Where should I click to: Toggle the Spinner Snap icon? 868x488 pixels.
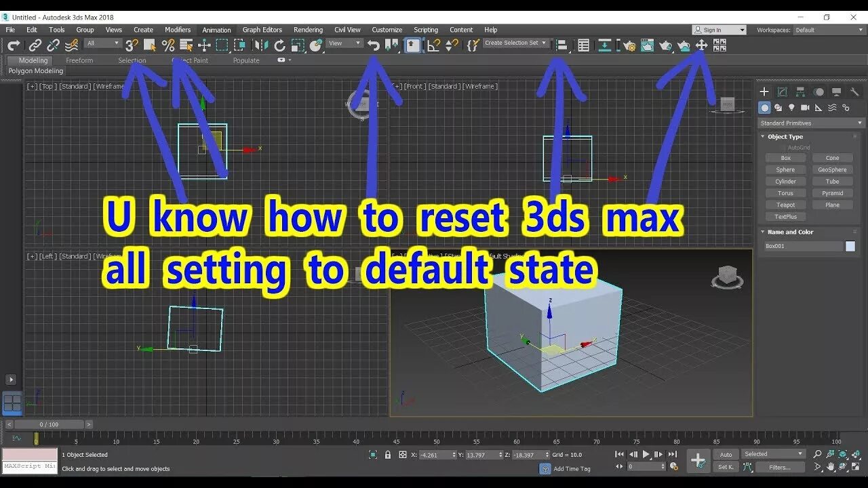[452, 45]
